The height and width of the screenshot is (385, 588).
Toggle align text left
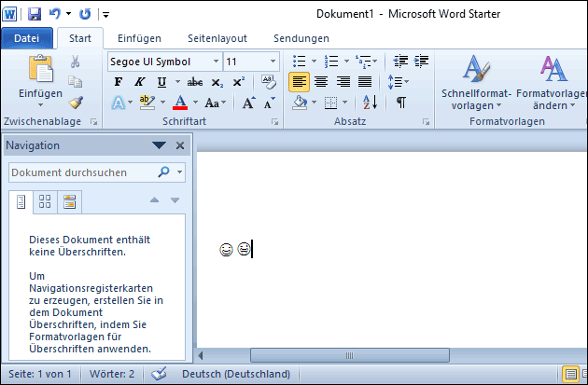coord(300,82)
